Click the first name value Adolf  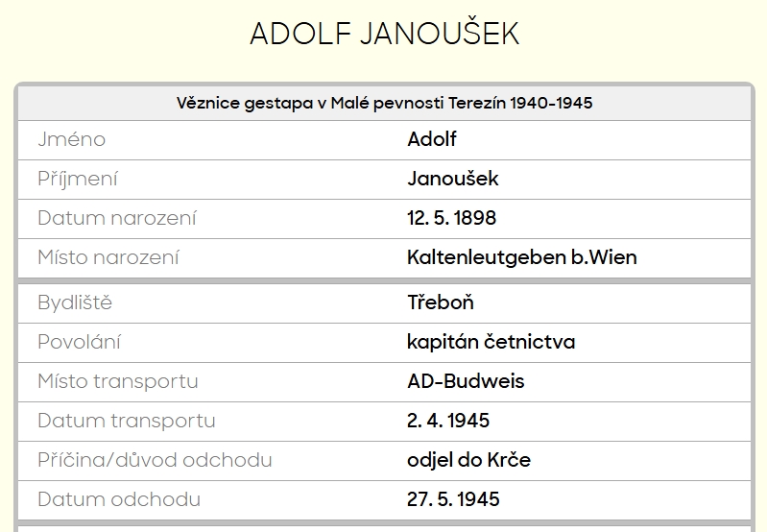click(432, 139)
